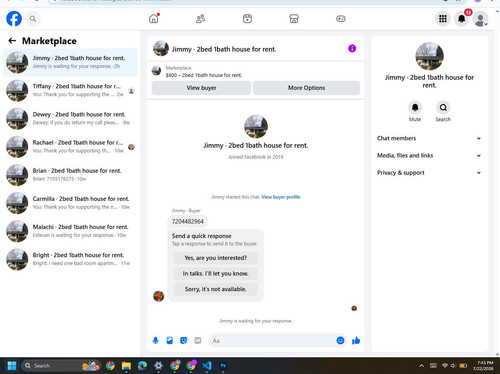
Task: Open the View buyer profile link
Action: click(281, 197)
